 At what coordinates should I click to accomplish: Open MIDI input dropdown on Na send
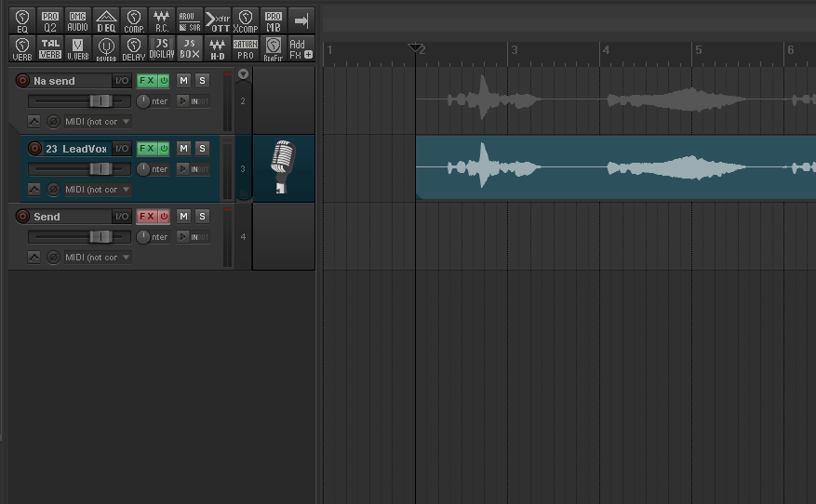coord(98,122)
